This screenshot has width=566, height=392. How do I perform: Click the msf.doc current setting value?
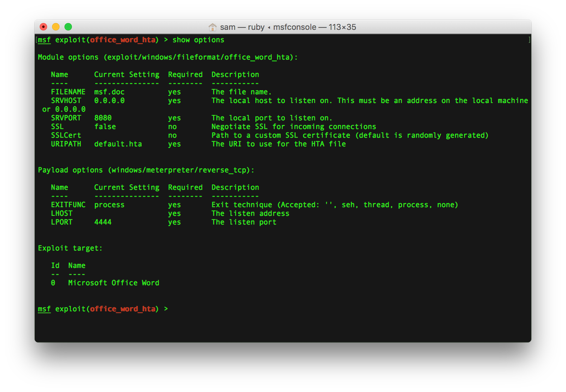109,92
